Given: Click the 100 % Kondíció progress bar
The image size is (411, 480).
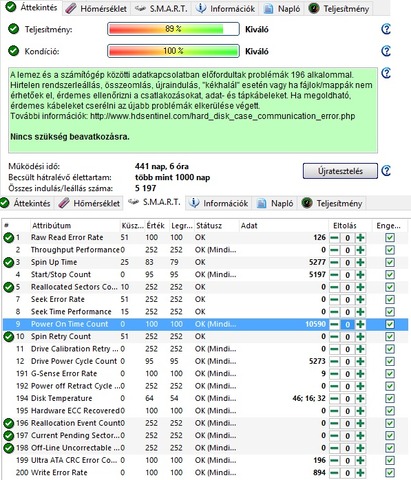Looking at the screenshot, I should [173, 51].
